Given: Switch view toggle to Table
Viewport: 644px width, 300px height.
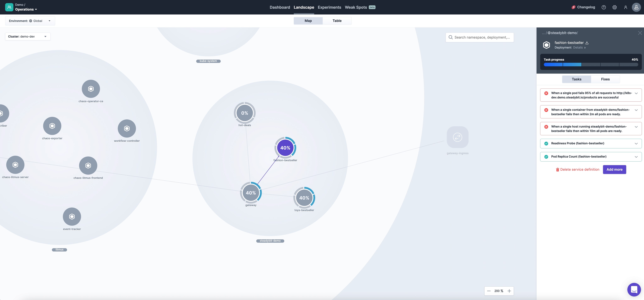Looking at the screenshot, I should [x=337, y=21].
